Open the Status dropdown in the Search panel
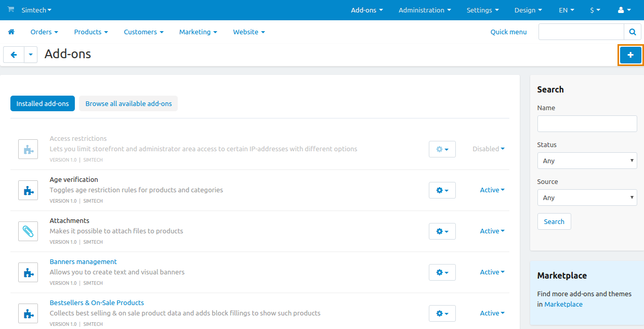644x329 pixels. [587, 161]
